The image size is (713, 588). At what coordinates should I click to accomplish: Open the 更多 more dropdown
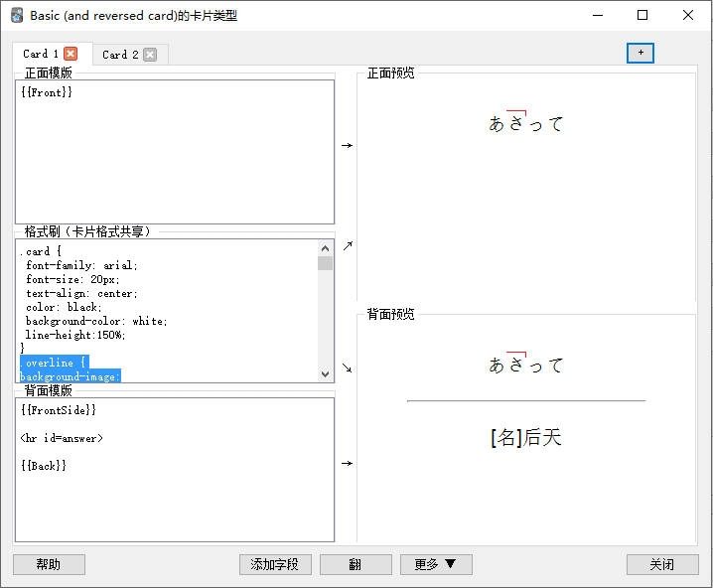tap(436, 564)
